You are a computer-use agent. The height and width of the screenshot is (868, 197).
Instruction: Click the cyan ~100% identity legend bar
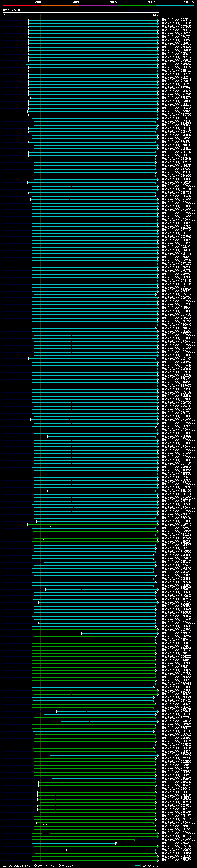pos(175,6)
